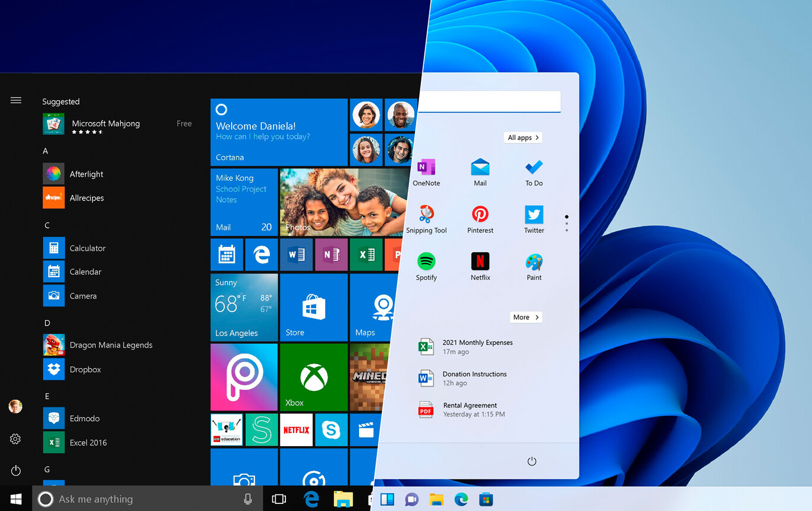Screen dimensions: 812x511
Task: Click the Windows 11 Start search field
Action: (489, 102)
